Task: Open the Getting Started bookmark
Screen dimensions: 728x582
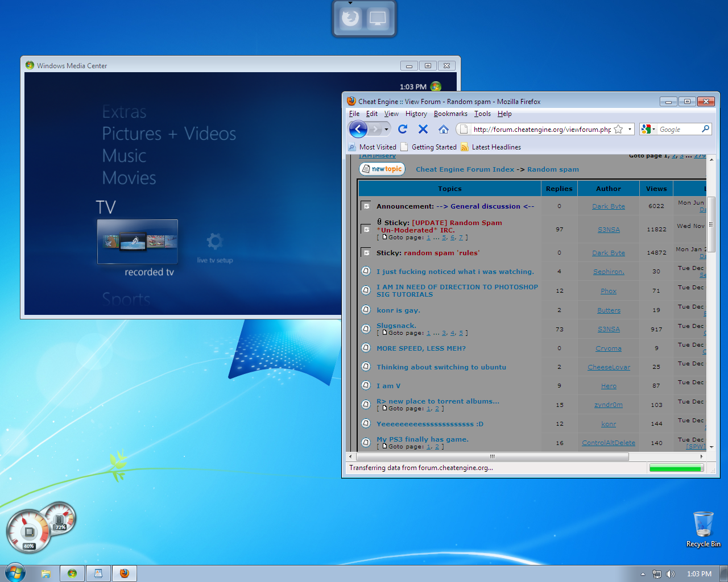Action: click(429, 147)
